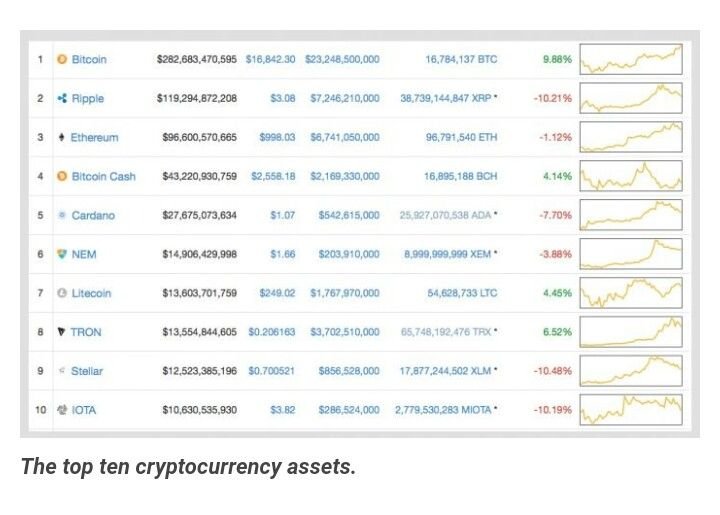Open the Bitcoin Cash name link

click(104, 176)
